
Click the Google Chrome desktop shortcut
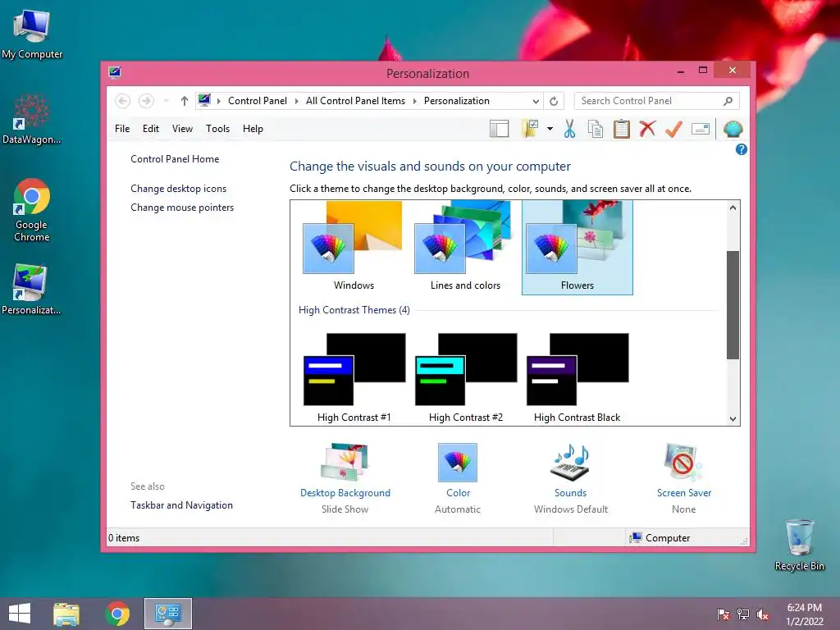(x=32, y=211)
